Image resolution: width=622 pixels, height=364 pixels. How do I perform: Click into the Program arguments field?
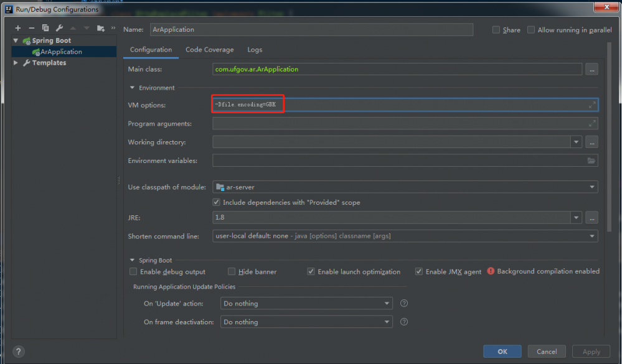(x=398, y=124)
